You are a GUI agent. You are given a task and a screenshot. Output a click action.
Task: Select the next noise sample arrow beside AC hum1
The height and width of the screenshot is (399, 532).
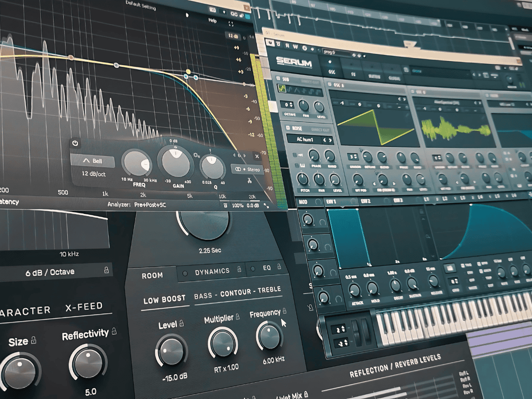tap(330, 140)
